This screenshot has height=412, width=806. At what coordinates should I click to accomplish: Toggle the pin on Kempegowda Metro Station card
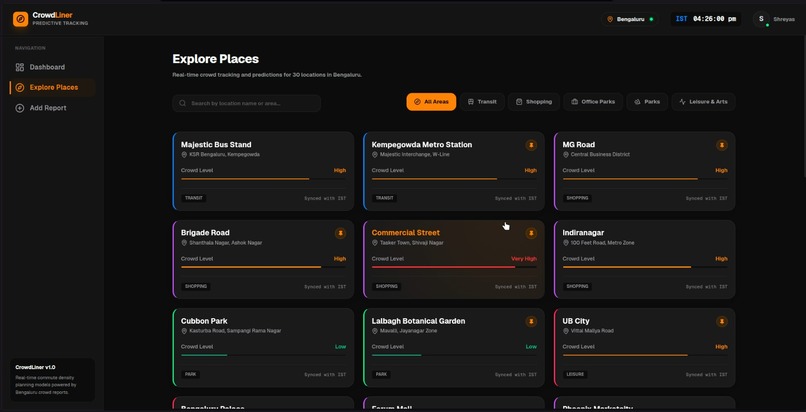(531, 145)
